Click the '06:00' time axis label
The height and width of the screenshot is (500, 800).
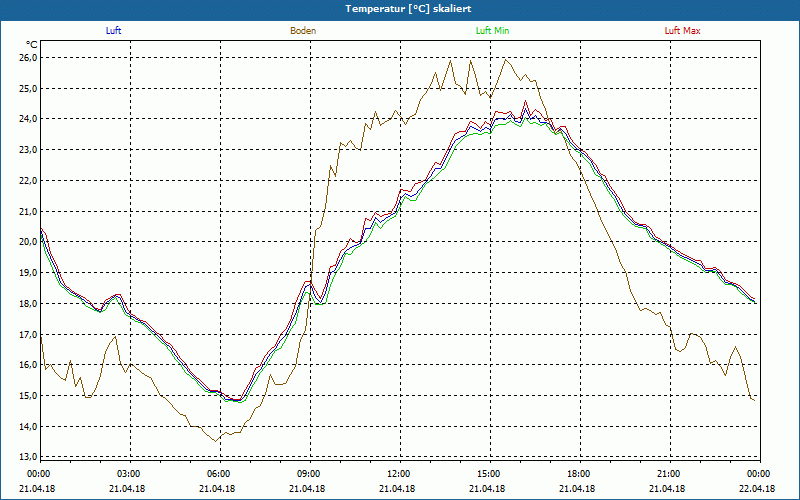click(220, 474)
